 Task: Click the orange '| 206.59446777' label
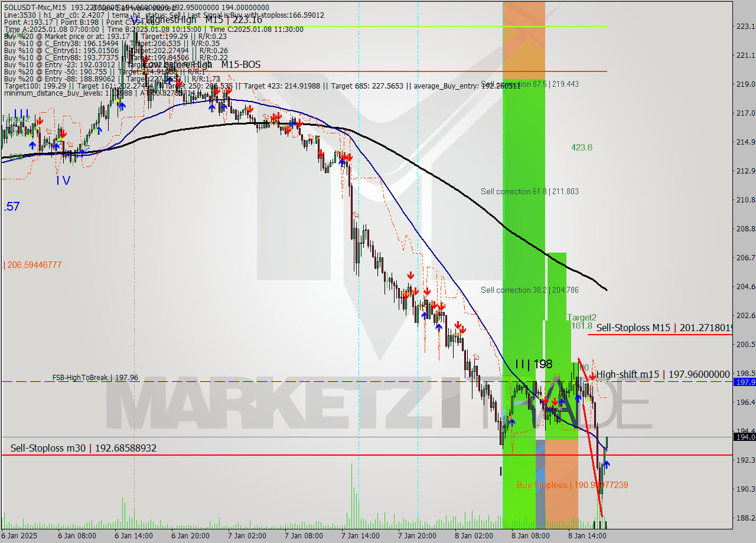click(32, 265)
